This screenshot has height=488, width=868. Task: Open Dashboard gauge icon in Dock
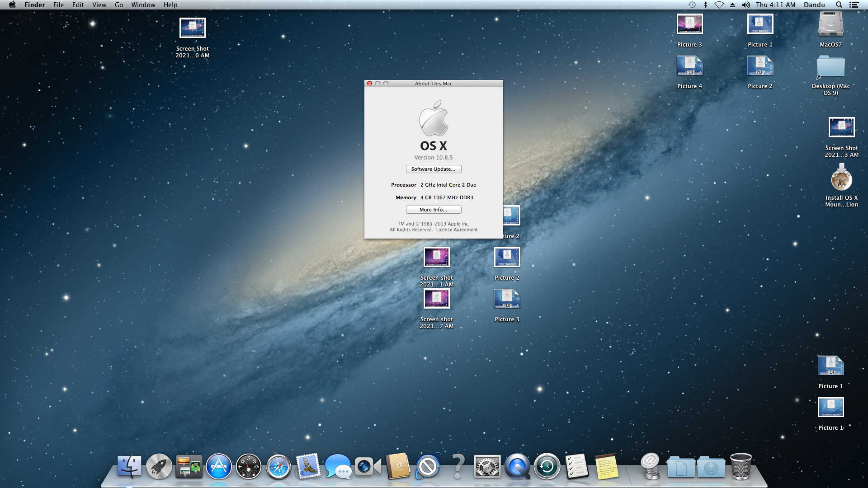click(x=249, y=466)
